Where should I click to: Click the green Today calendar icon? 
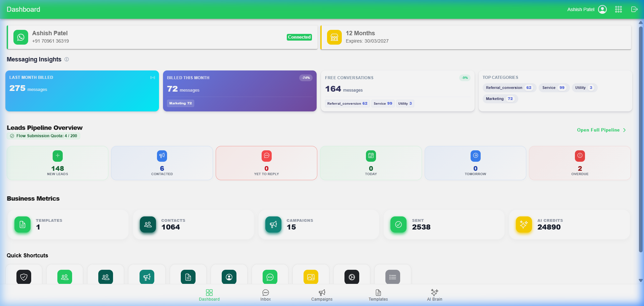pyautogui.click(x=371, y=156)
